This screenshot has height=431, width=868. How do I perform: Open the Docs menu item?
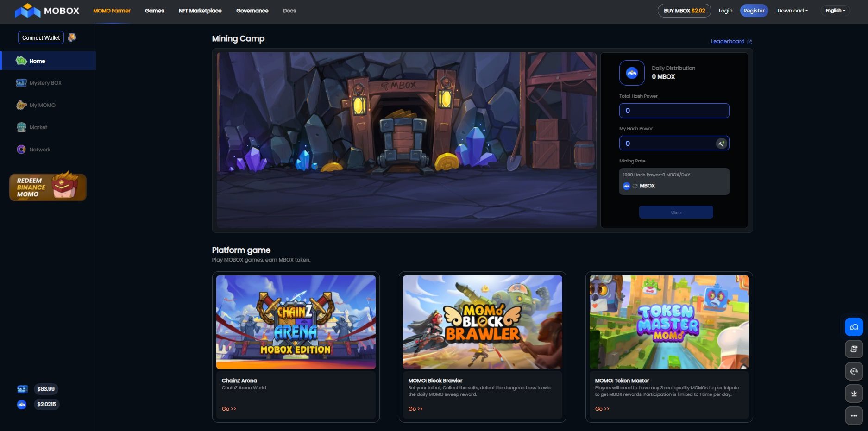(289, 11)
